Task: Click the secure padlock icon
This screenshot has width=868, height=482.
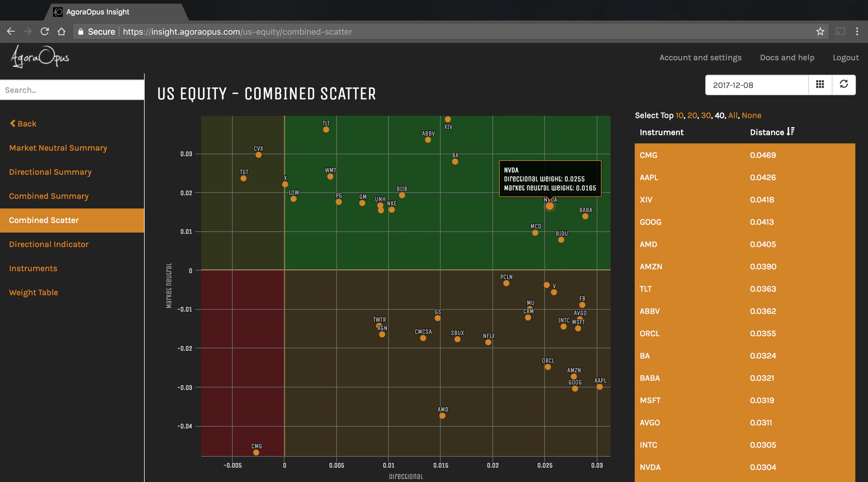Action: (80, 31)
